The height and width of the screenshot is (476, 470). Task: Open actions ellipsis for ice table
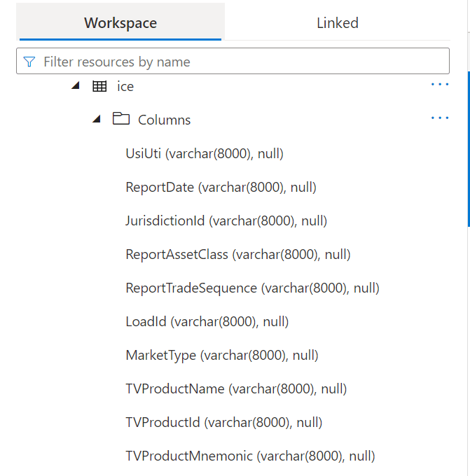[x=440, y=85]
